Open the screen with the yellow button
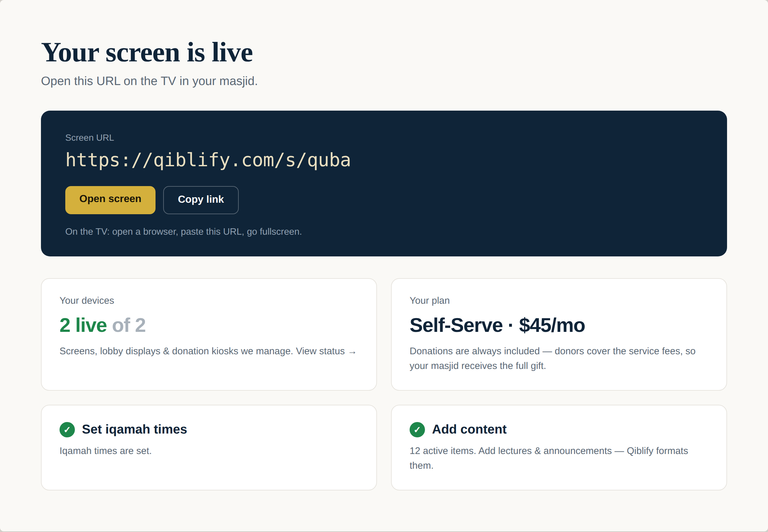 tap(110, 200)
